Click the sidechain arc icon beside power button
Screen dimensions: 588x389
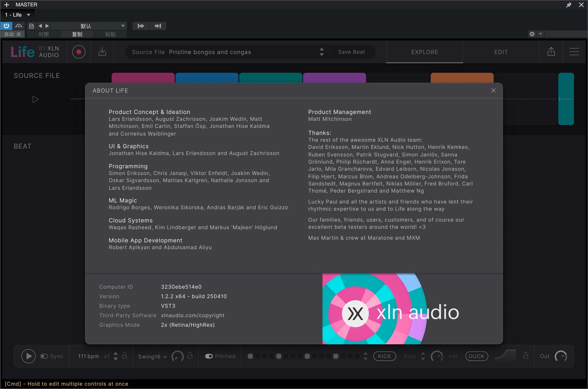[19, 26]
